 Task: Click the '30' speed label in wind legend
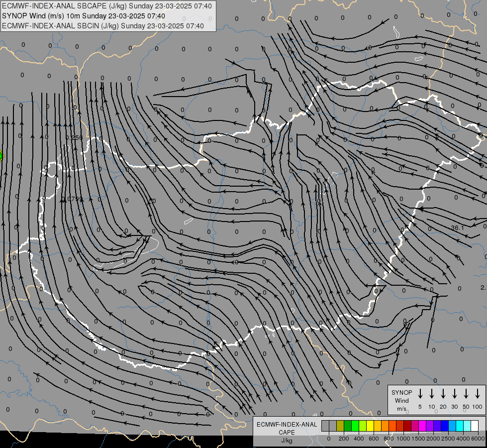[x=454, y=407]
